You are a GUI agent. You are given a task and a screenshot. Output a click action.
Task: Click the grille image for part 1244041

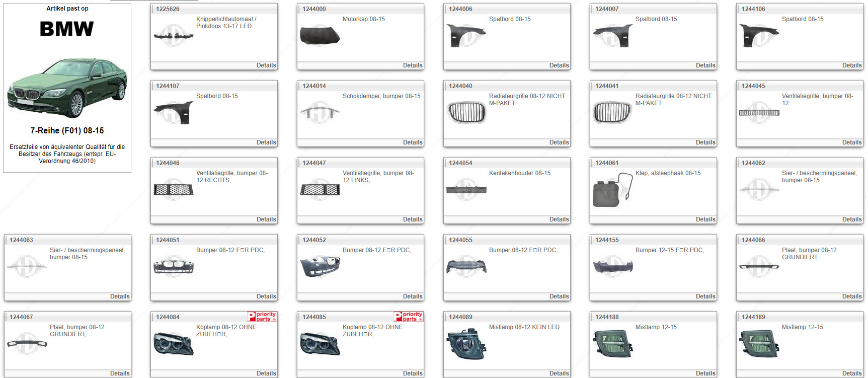pyautogui.click(x=613, y=113)
